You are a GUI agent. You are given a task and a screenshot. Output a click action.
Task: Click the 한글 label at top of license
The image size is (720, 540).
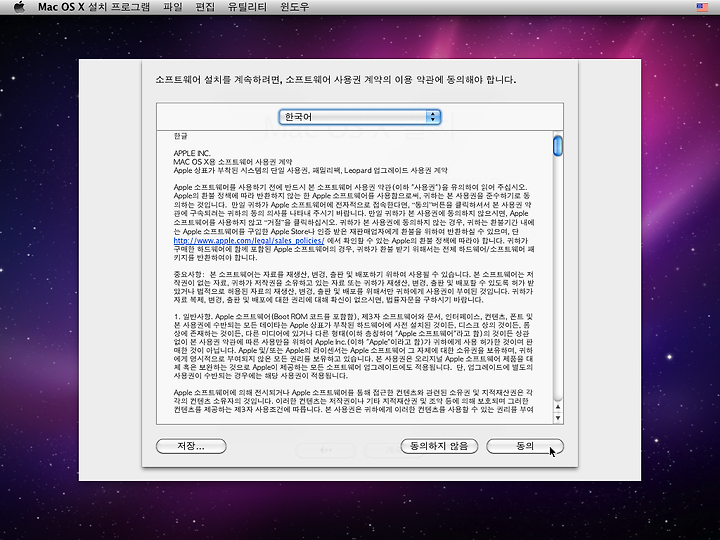click(x=180, y=136)
